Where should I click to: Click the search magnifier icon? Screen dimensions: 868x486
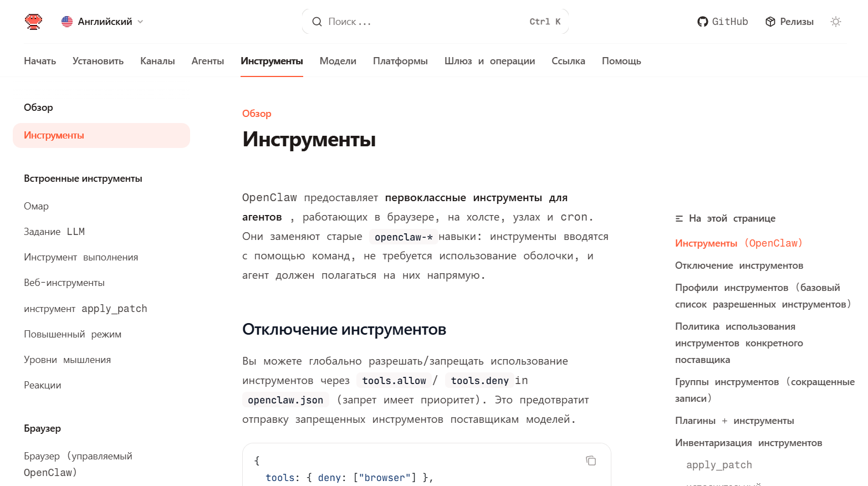point(316,21)
